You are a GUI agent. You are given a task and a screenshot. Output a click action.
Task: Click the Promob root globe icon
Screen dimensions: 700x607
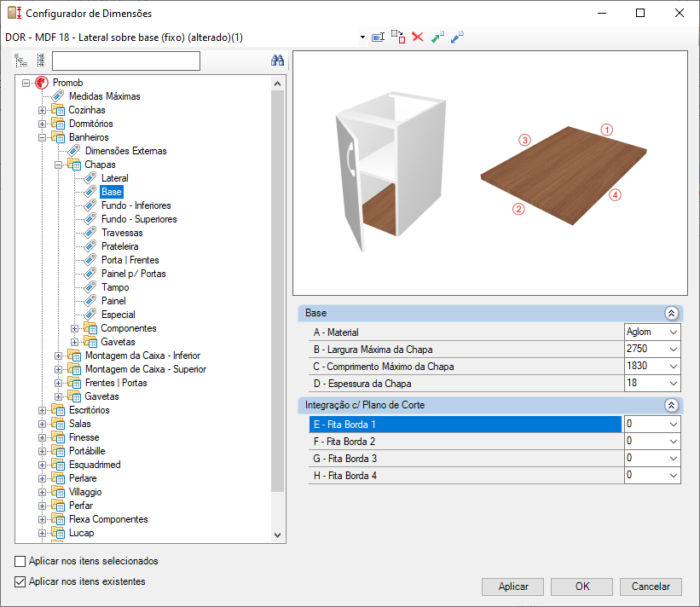(42, 83)
